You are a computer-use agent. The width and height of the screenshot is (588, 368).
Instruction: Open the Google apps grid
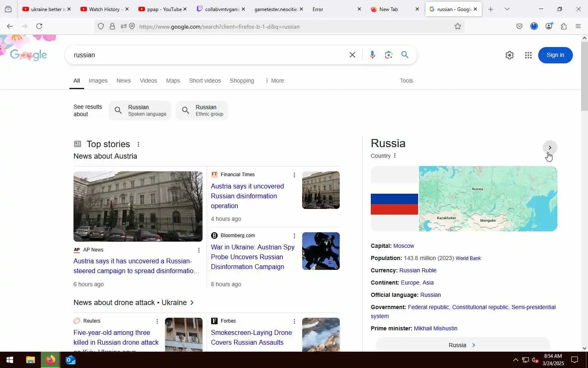pos(528,55)
